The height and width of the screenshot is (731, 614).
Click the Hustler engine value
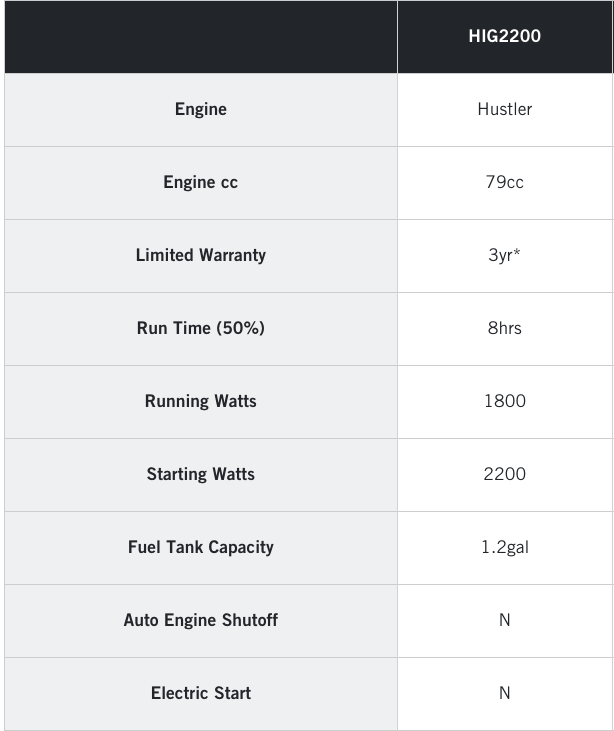click(x=504, y=109)
